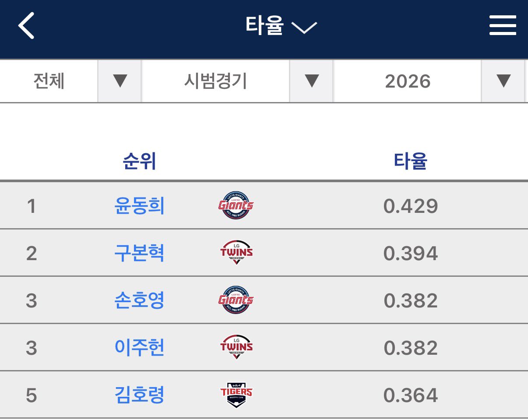
Task: Click KIA Tigers logo beside 김호령
Action: pos(236,395)
